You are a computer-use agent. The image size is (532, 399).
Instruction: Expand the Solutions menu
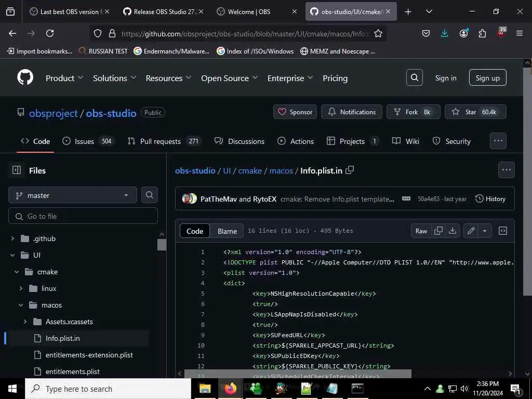115,78
